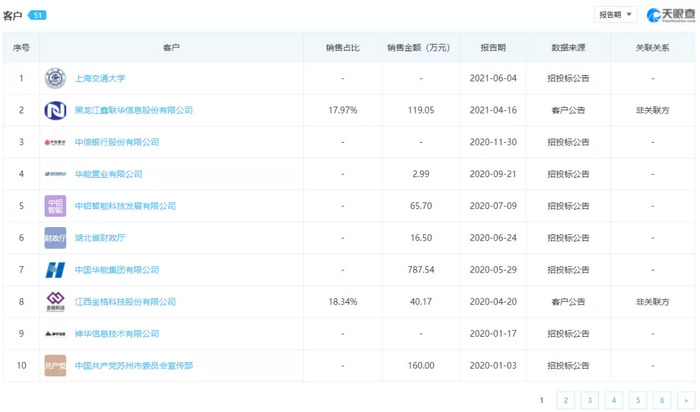
Task: Click the 17.97% sales ratio cell
Action: [343, 110]
